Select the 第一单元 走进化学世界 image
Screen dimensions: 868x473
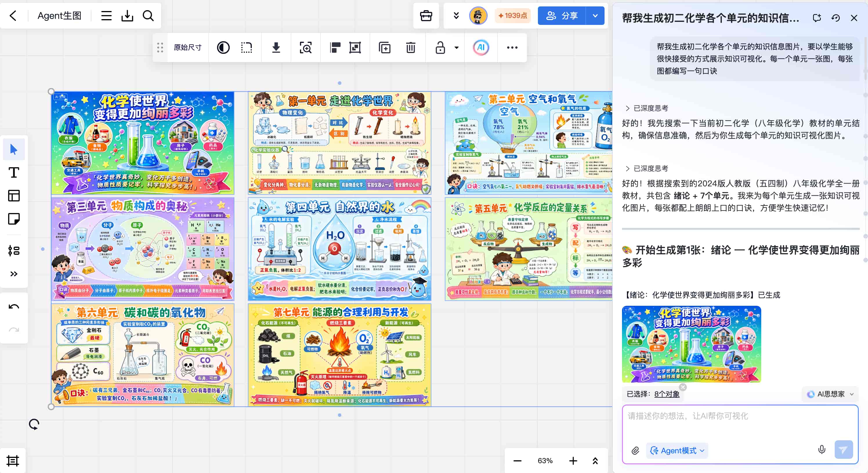coord(339,143)
